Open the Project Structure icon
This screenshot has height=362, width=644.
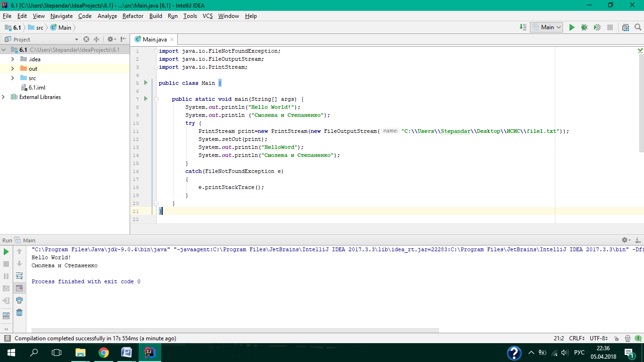point(626,27)
